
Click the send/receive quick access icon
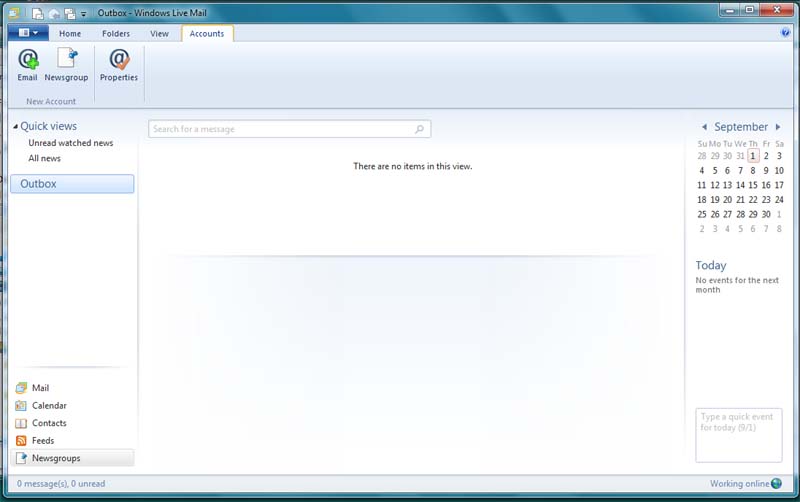click(70, 14)
